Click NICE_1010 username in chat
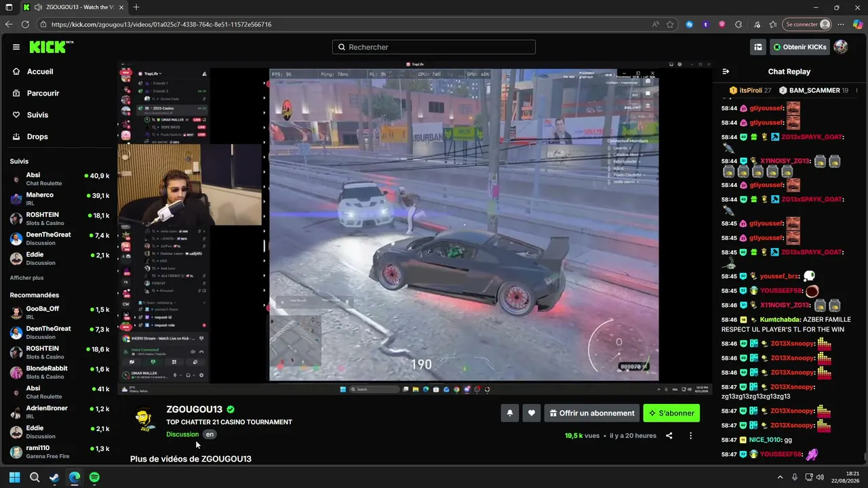868x488 pixels. click(x=765, y=440)
